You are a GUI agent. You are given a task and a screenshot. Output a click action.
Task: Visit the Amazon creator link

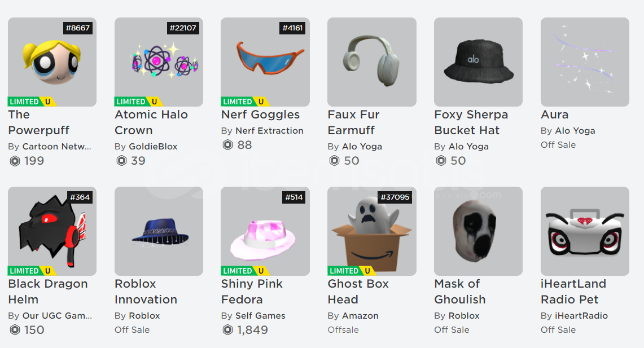click(360, 316)
